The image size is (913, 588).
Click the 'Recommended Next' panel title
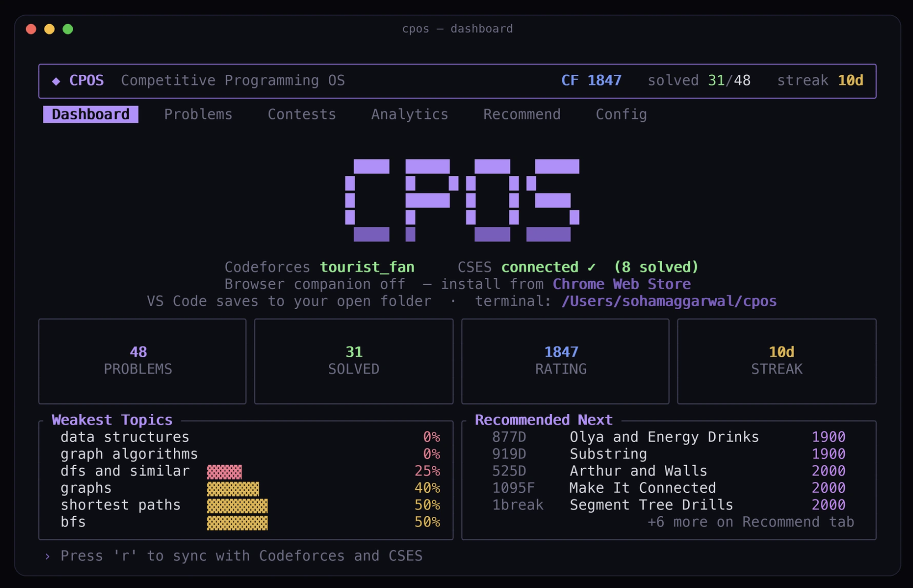pos(543,420)
